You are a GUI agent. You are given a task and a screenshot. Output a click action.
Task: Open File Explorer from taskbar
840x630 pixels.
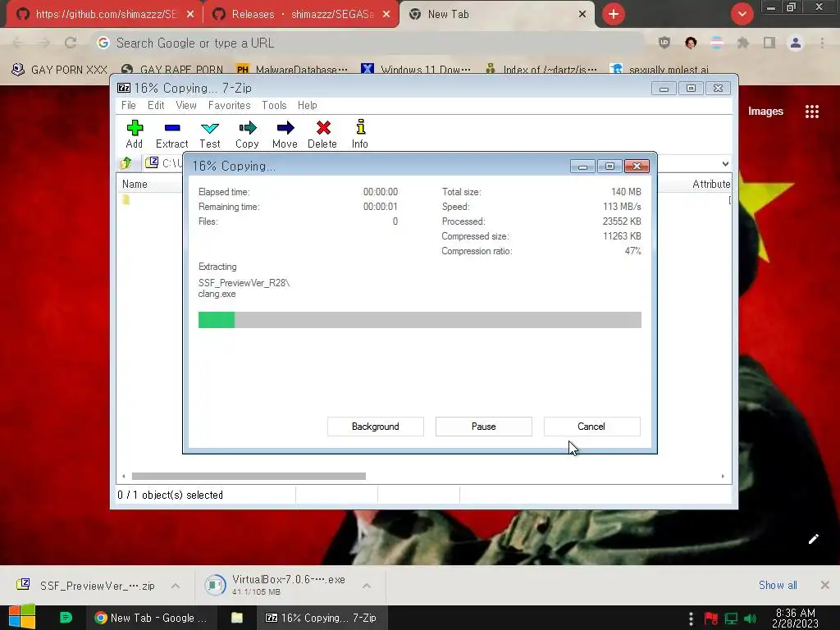click(x=237, y=618)
